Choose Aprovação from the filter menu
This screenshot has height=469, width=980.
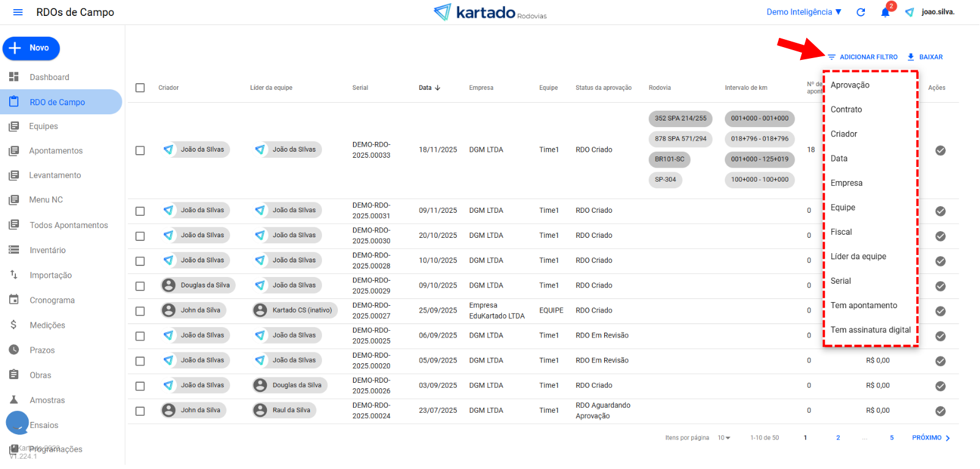850,85
